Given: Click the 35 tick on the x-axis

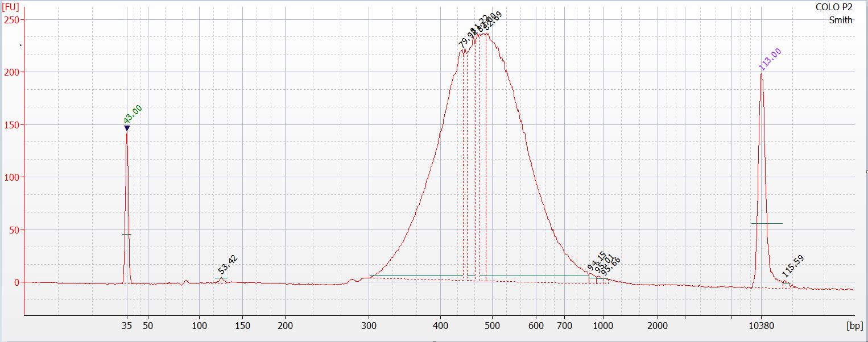Looking at the screenshot, I should click(127, 326).
